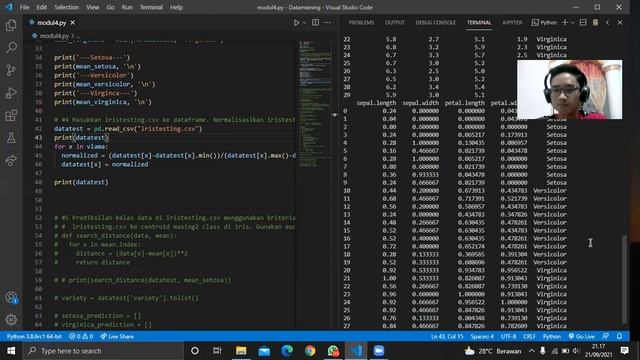Maximize the panel size with the chevron
The height and width of the screenshot is (360, 640).
point(607,22)
